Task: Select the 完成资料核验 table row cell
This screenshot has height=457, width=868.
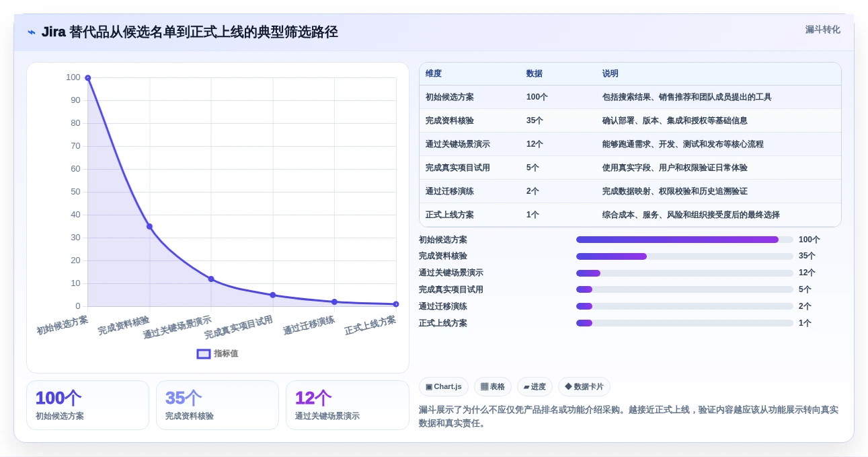Action: [450, 120]
